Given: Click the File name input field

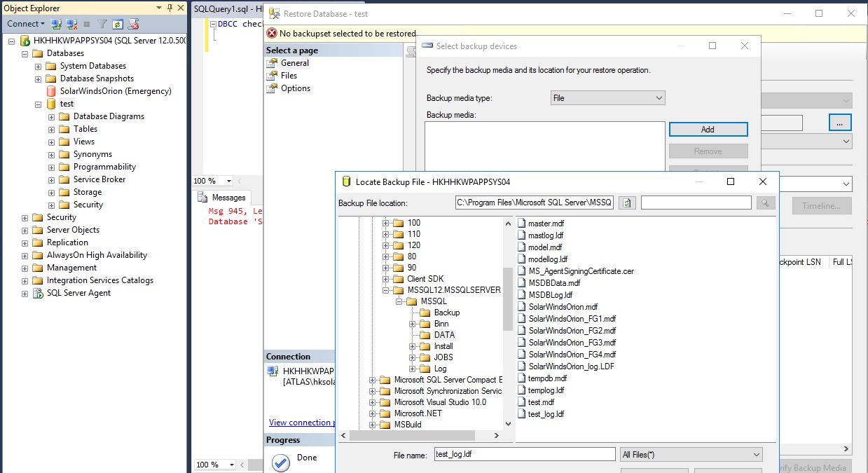Looking at the screenshot, I should [x=524, y=455].
